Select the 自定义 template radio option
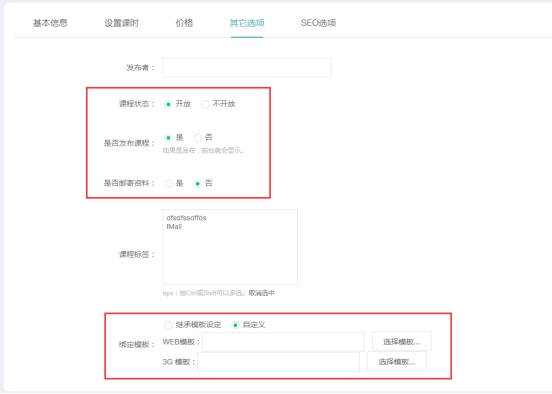 click(235, 325)
